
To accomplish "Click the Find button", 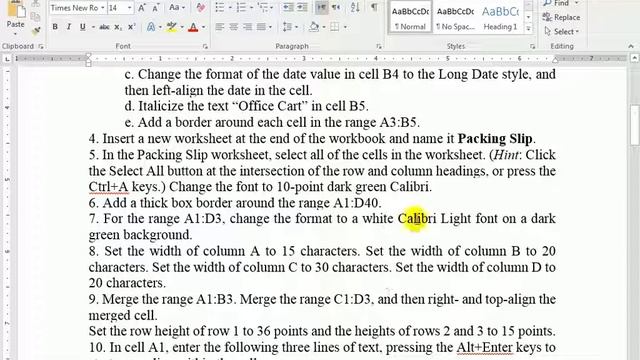I will click(561, 3).
